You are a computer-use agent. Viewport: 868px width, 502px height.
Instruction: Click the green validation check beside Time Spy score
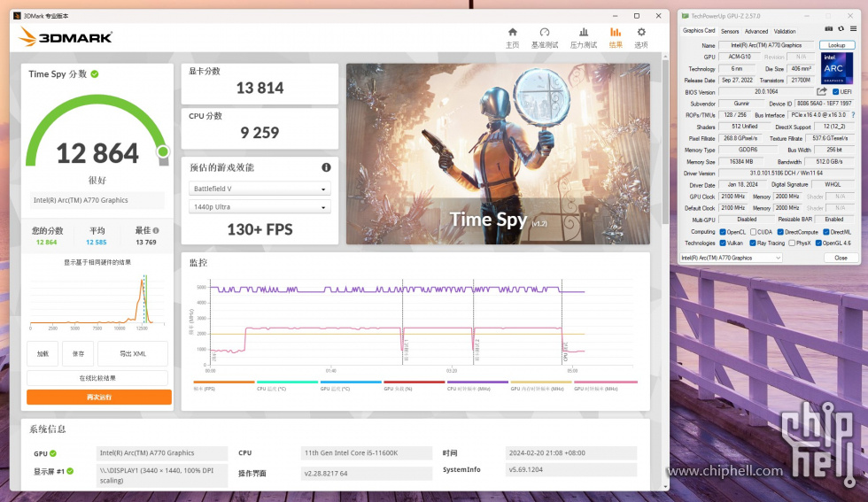coord(95,73)
